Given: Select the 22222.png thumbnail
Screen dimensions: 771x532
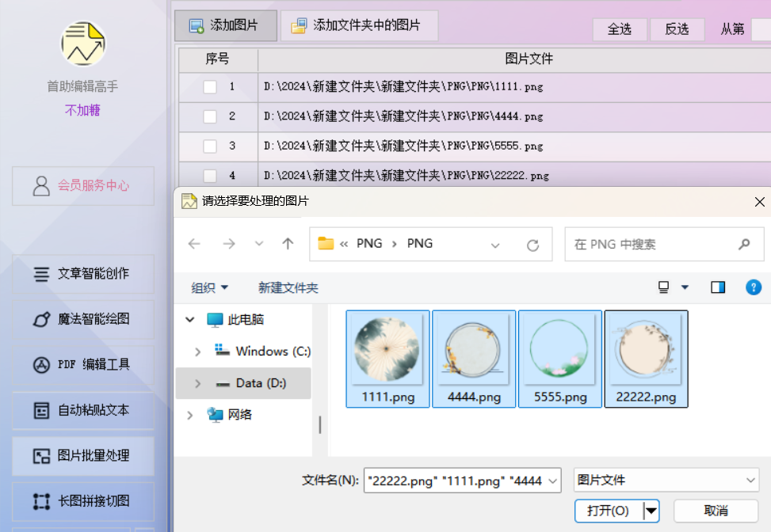Looking at the screenshot, I should tap(646, 359).
